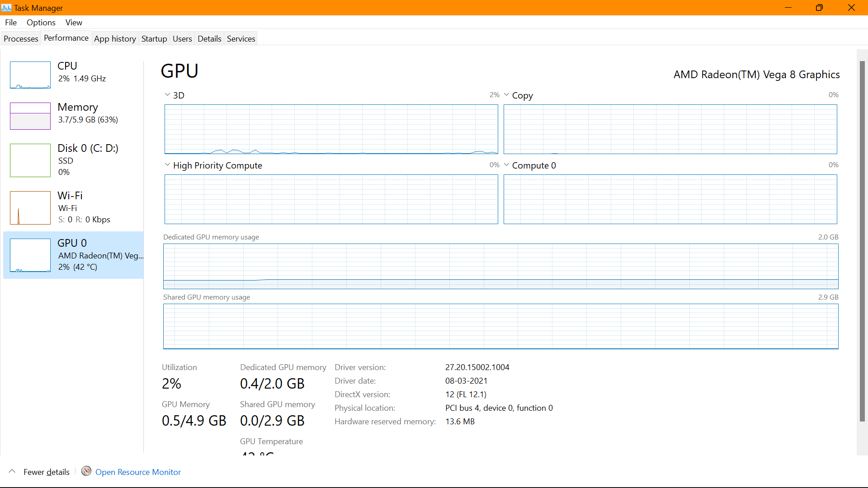Expand the High Priority Compute graph

pyautogui.click(x=168, y=165)
